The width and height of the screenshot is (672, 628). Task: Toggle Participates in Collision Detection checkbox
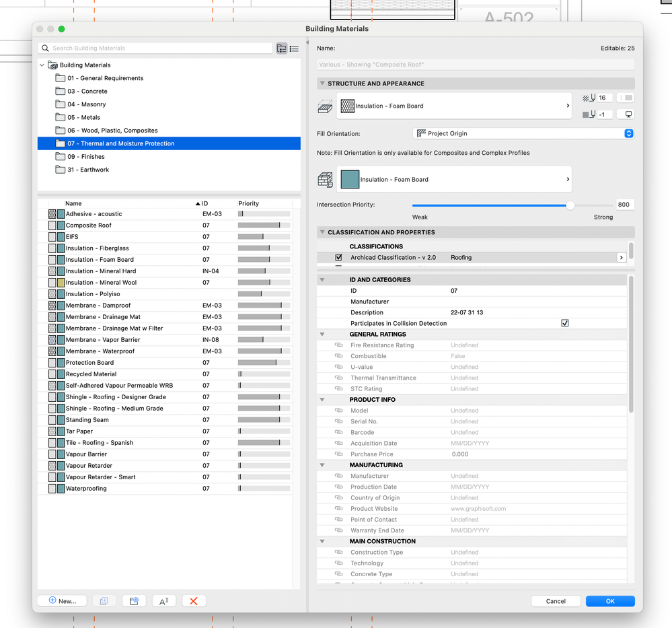pyautogui.click(x=565, y=323)
